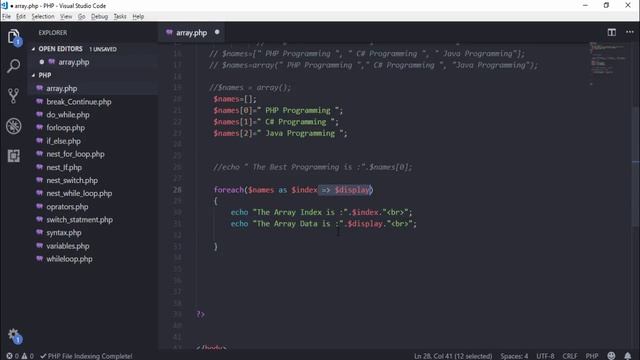Open oprators.php file
This screenshot has height=360, width=640.
click(67, 207)
